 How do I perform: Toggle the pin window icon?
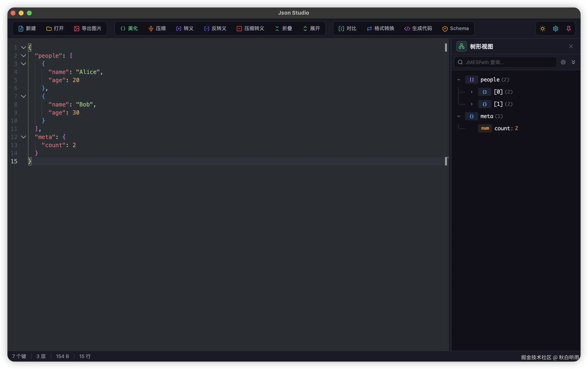(x=569, y=29)
